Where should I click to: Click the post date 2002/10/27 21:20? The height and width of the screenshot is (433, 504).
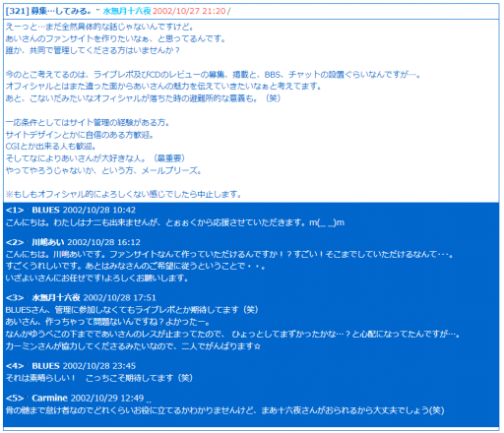189,11
